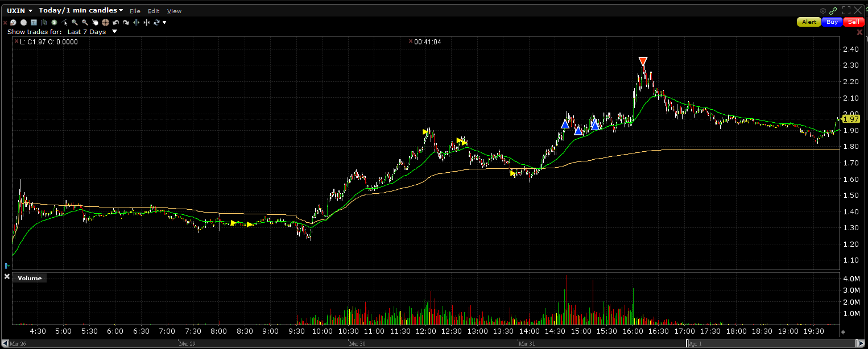Click the zoom out magnifier icon

85,22
